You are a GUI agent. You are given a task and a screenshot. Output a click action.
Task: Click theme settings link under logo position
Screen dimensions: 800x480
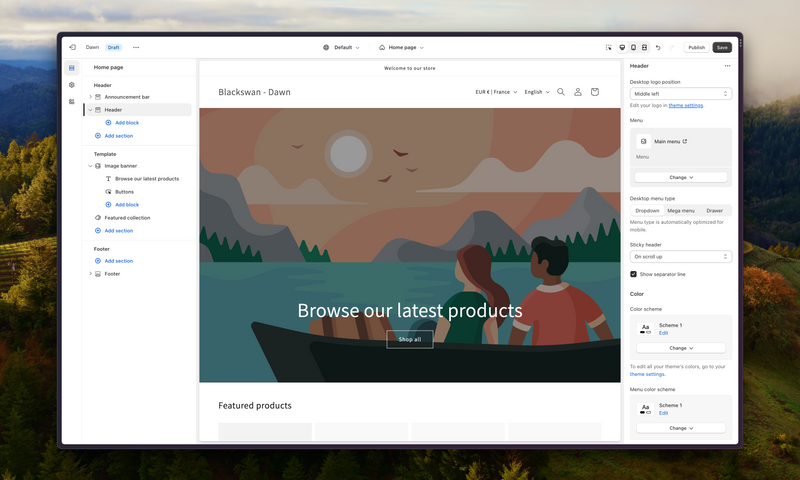pyautogui.click(x=686, y=106)
